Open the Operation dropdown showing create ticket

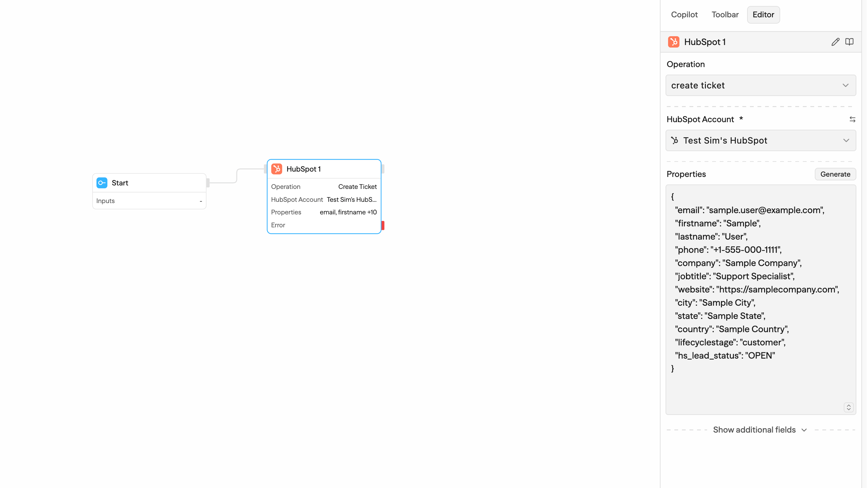761,85
